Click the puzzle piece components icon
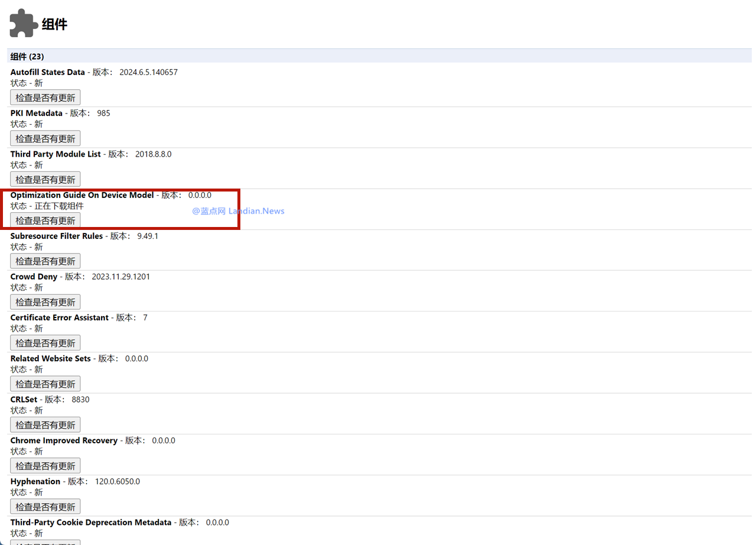756x545 pixels. (x=23, y=23)
